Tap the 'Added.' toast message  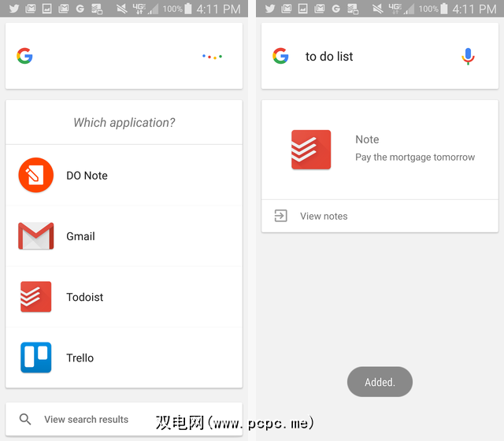coord(380,382)
